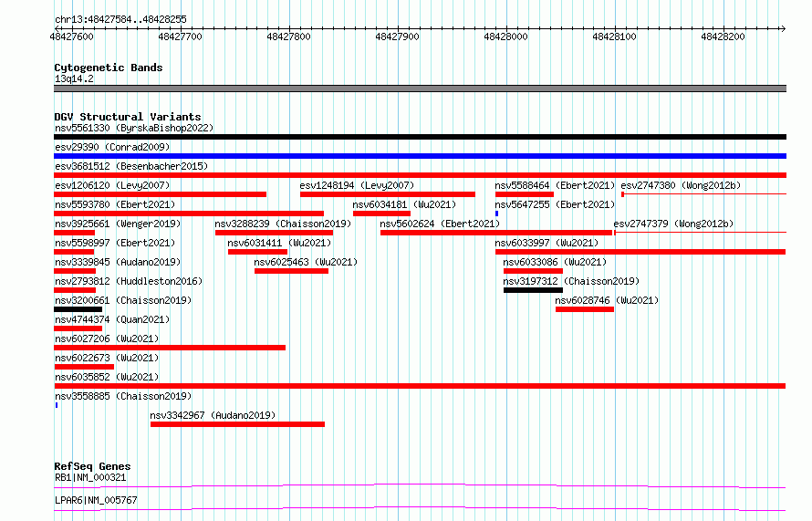Viewport: 812px width, 521px height.
Task: Select the esv1206120 (Levy2007) label
Action: tap(112, 185)
